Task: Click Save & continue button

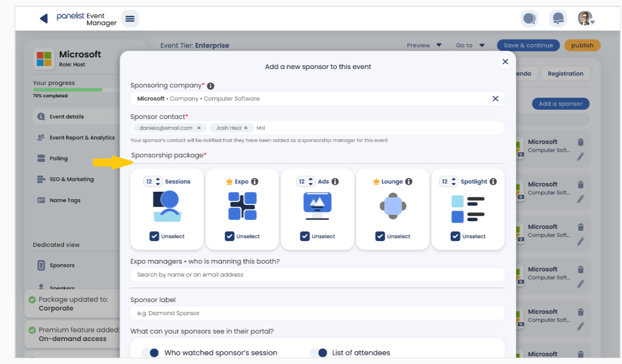Action: (x=528, y=45)
